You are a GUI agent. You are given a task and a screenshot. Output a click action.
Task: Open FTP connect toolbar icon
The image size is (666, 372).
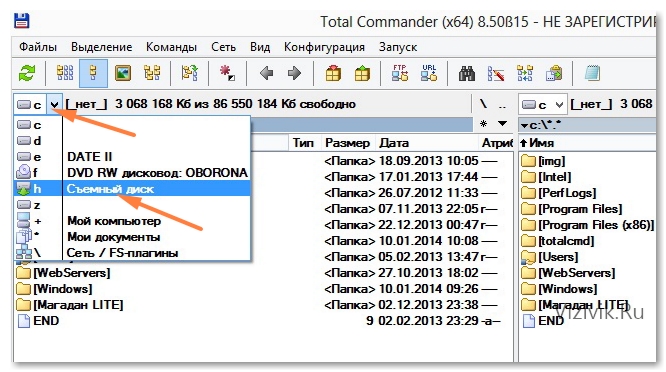pos(400,73)
